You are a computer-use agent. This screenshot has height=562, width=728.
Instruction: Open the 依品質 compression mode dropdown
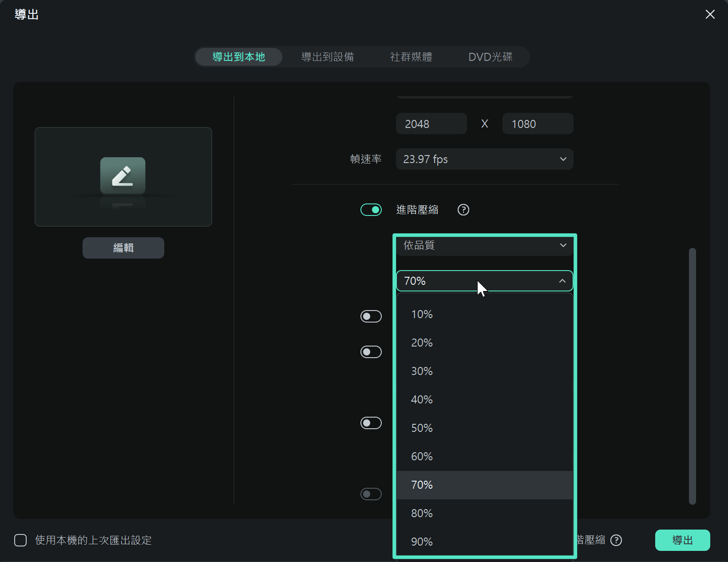(x=485, y=246)
